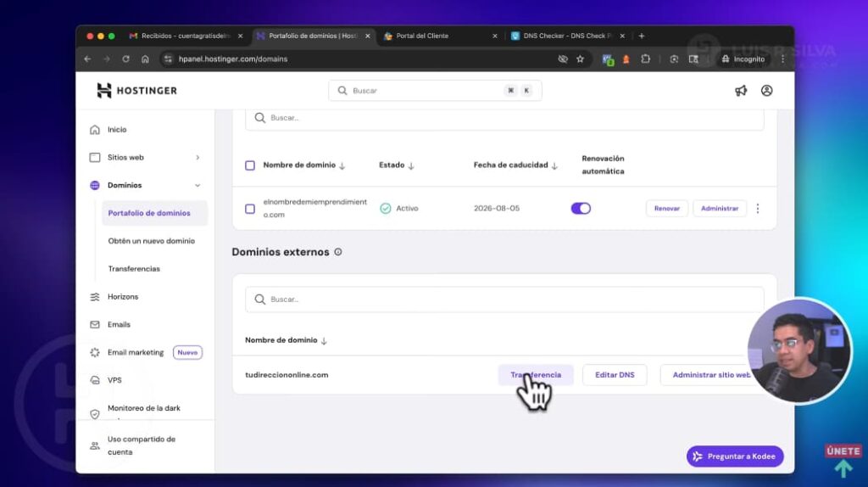
Task: Sort domains by Estado column
Action: (x=397, y=165)
